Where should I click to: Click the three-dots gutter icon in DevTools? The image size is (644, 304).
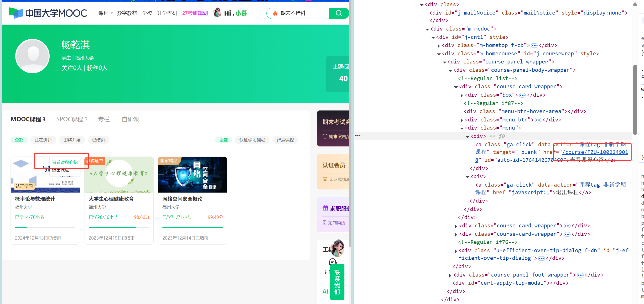click(x=358, y=136)
